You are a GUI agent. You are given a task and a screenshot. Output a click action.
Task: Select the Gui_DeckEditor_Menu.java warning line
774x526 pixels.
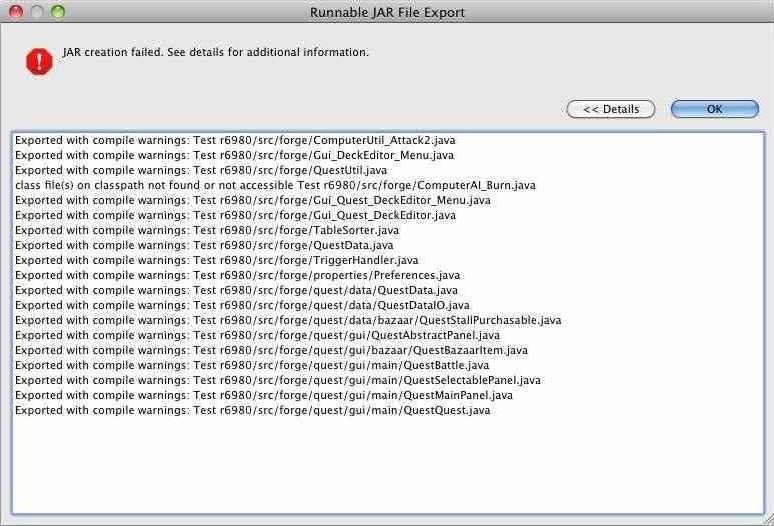pyautogui.click(x=234, y=155)
